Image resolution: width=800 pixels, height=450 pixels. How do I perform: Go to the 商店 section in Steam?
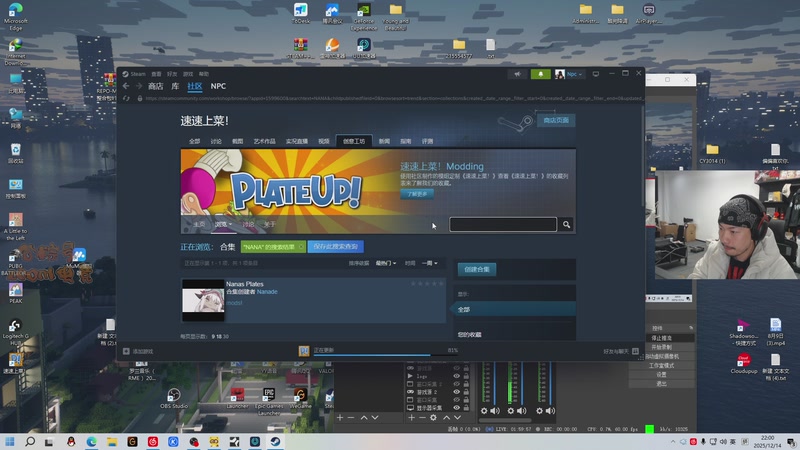click(156, 86)
